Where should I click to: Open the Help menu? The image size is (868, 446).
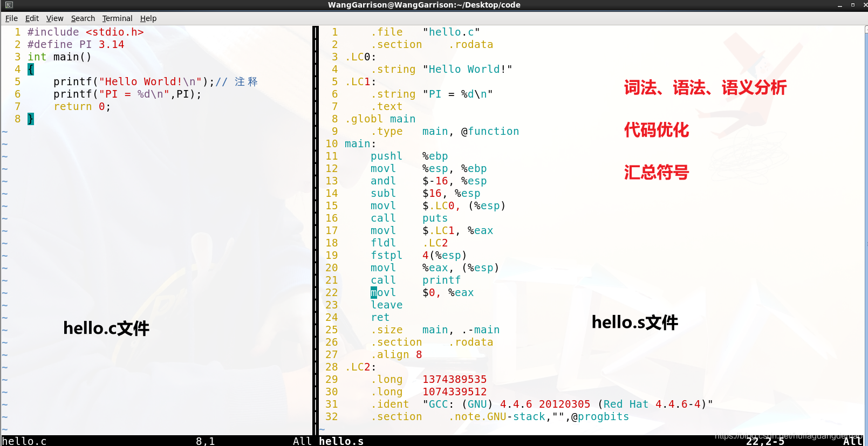[148, 18]
